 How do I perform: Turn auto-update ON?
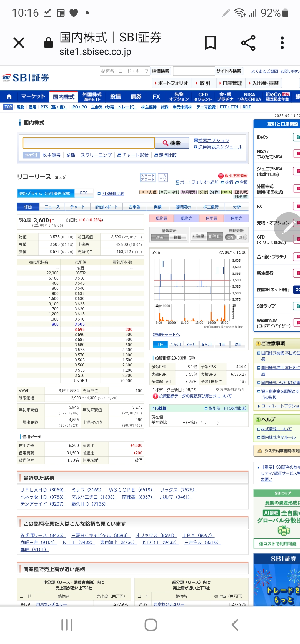point(231,237)
